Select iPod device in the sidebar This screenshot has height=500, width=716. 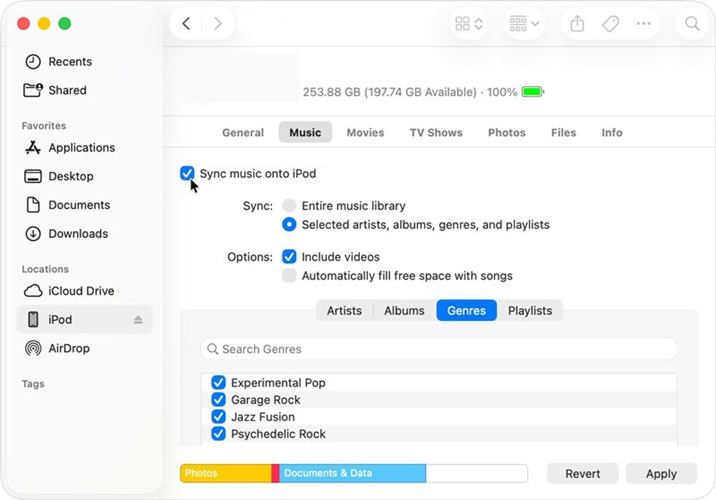tap(84, 319)
